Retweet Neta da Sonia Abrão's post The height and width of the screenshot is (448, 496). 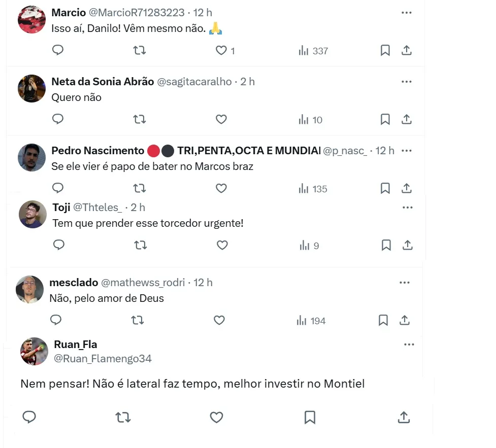(139, 119)
